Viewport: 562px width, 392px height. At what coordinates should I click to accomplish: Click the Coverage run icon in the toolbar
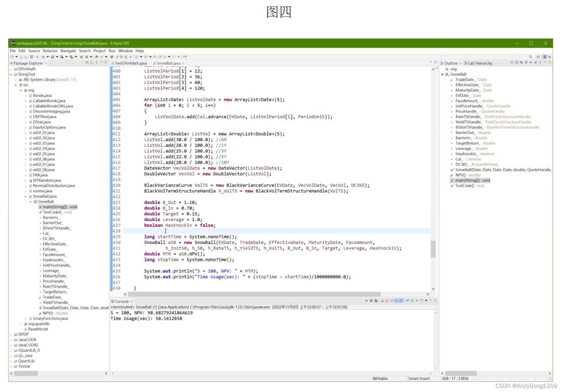pos(62,57)
